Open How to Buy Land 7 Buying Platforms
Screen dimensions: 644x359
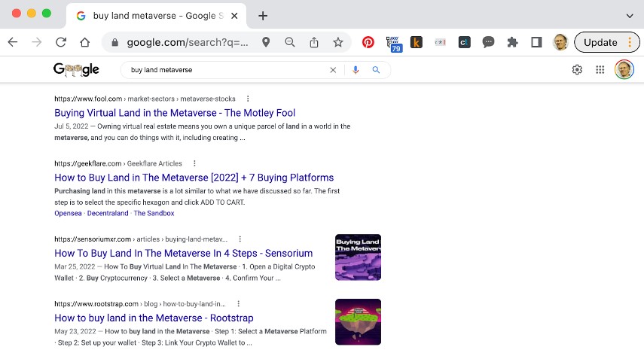tap(194, 178)
